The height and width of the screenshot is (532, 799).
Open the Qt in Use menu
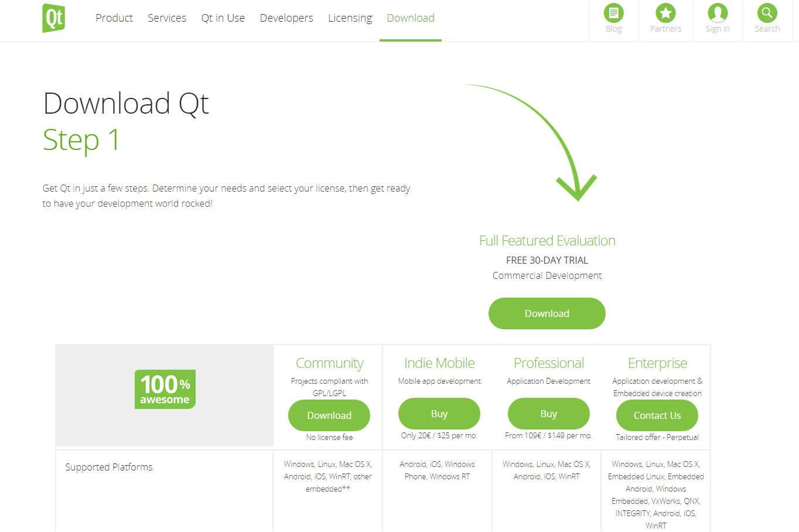(x=223, y=18)
